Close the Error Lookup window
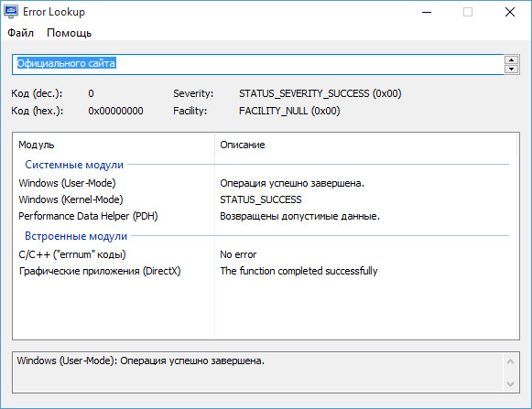This screenshot has height=409, width=532. (510, 12)
